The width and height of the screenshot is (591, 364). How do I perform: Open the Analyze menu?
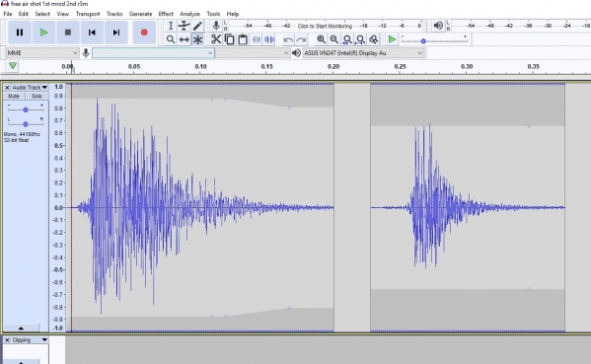click(x=189, y=14)
